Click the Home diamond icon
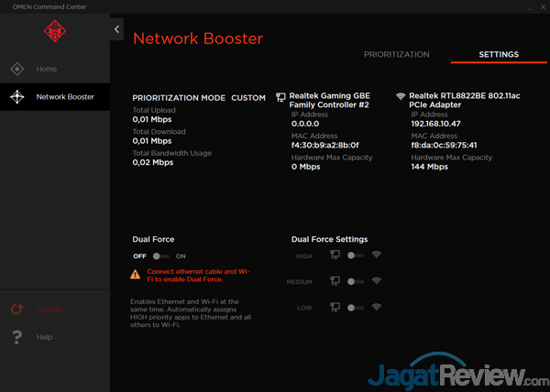Viewport: 550px width, 392px height. coord(16,69)
